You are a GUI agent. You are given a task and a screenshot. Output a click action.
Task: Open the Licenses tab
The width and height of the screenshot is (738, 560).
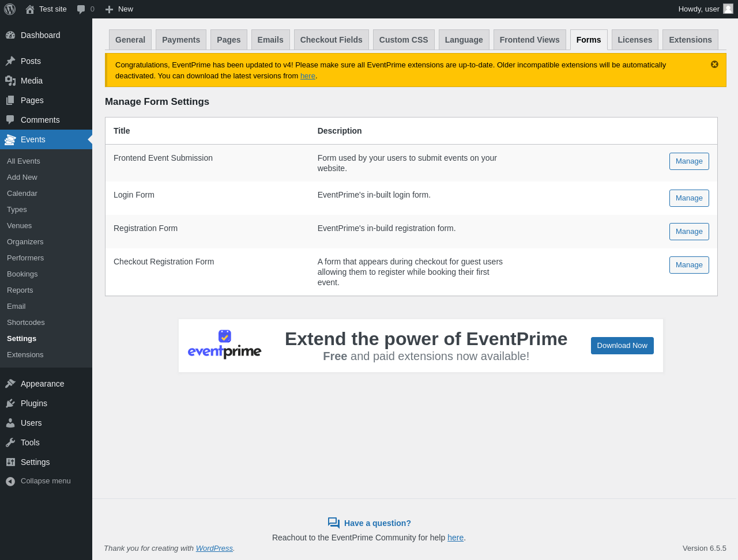tap(635, 40)
